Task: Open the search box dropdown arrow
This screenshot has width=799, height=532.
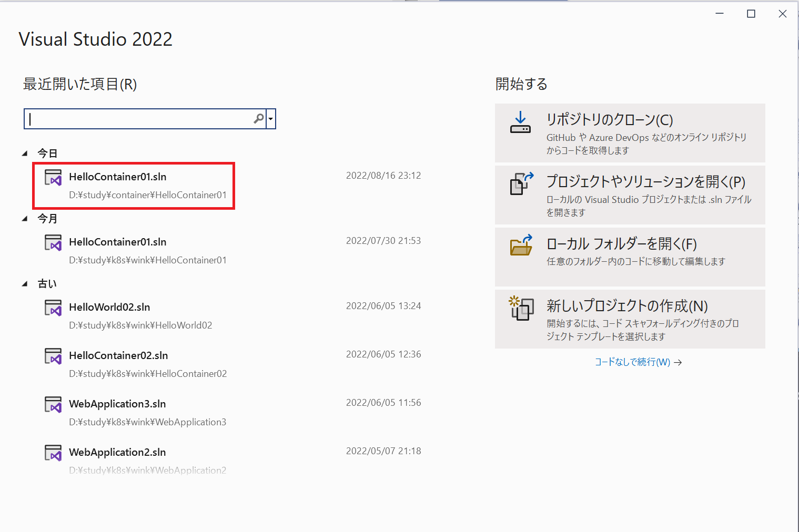Action: pos(271,119)
